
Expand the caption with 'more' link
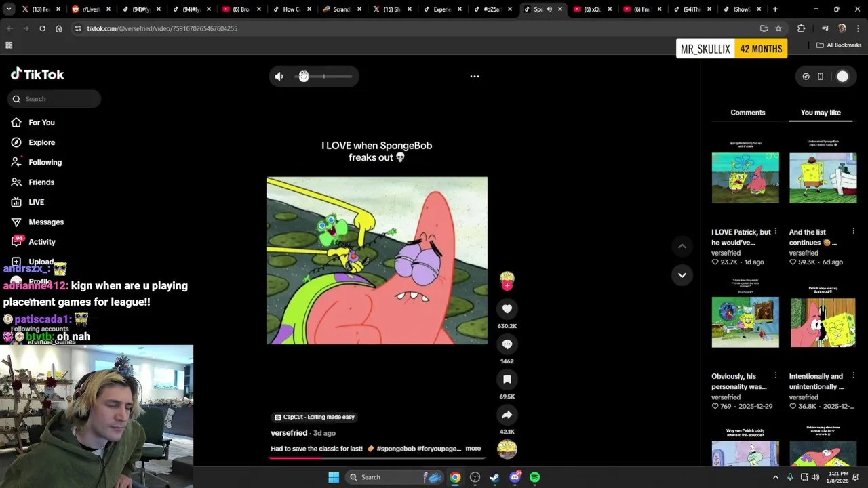click(473, 449)
